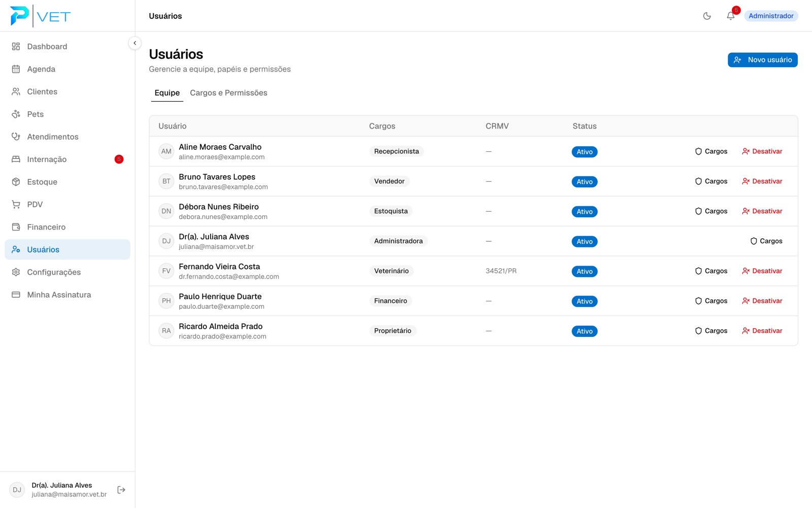Viewport: 812px width, 508px height.
Task: Click the Veterinário role badge
Action: click(x=391, y=271)
